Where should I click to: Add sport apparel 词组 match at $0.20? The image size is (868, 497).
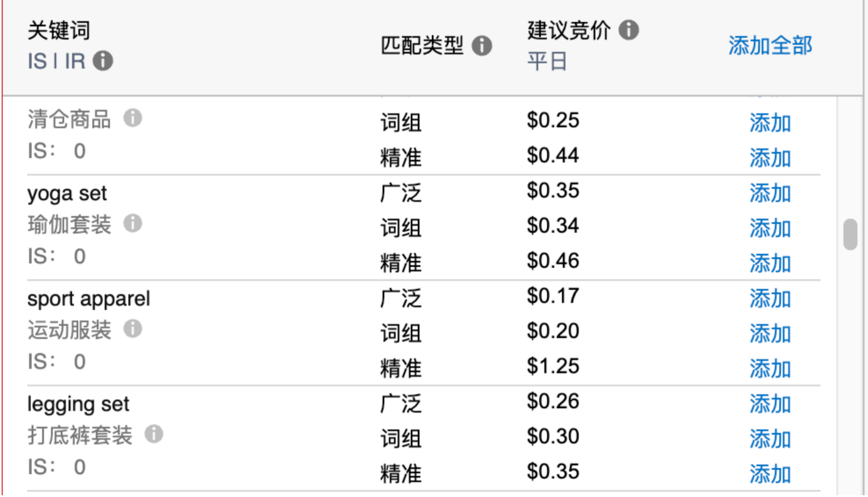pyautogui.click(x=770, y=334)
